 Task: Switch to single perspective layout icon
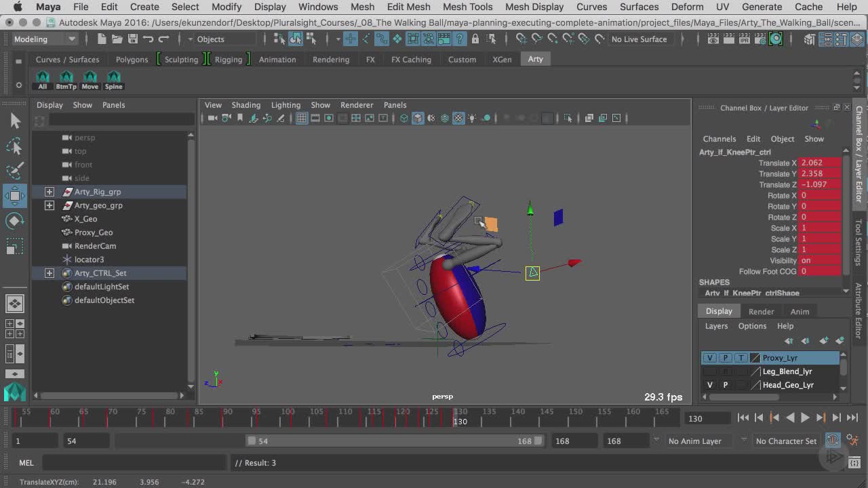(15, 303)
